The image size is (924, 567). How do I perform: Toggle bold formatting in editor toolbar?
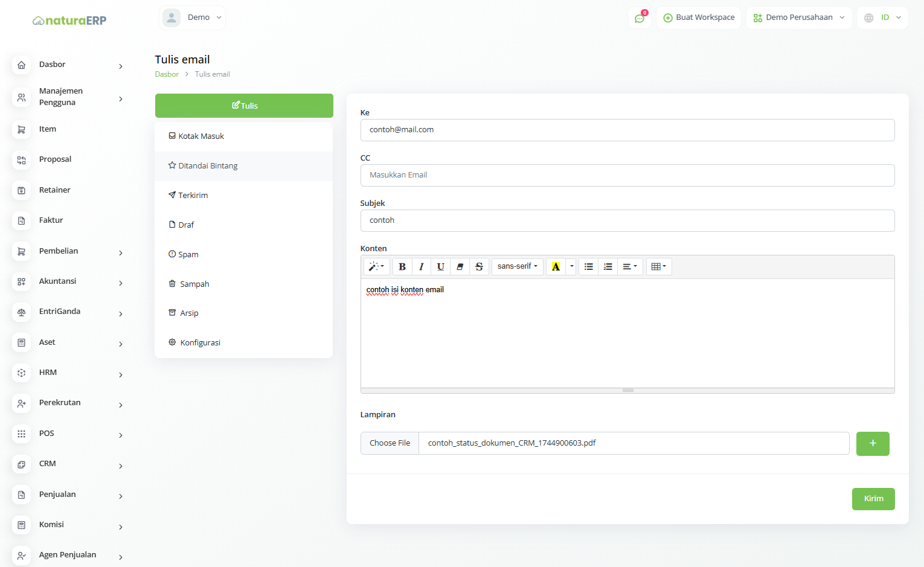(402, 266)
